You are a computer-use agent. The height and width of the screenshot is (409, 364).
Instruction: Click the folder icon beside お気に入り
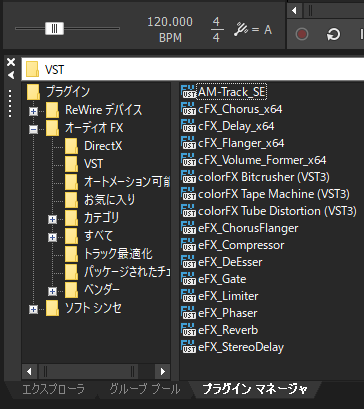tap(71, 200)
